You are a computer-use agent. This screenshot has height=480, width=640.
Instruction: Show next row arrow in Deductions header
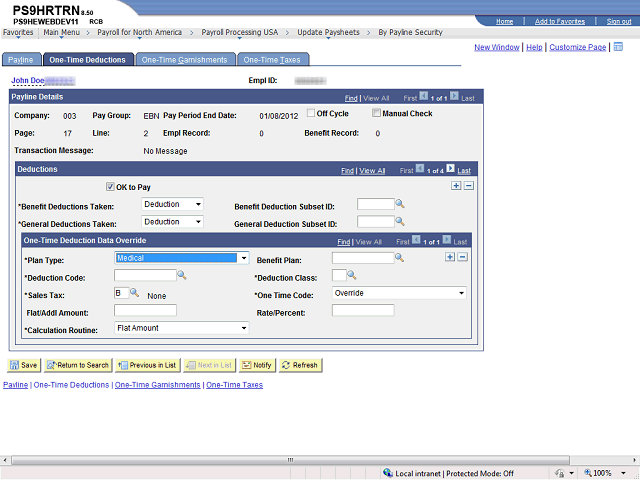point(450,168)
